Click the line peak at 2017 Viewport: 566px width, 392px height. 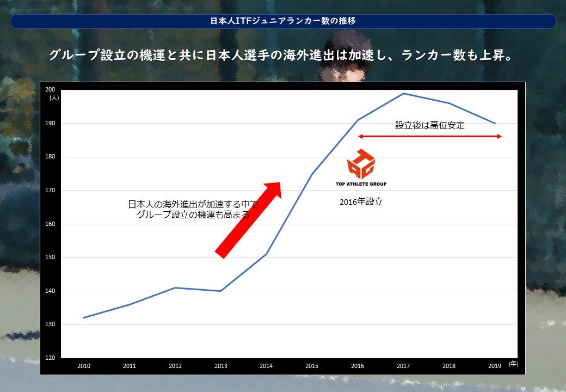[x=403, y=93]
